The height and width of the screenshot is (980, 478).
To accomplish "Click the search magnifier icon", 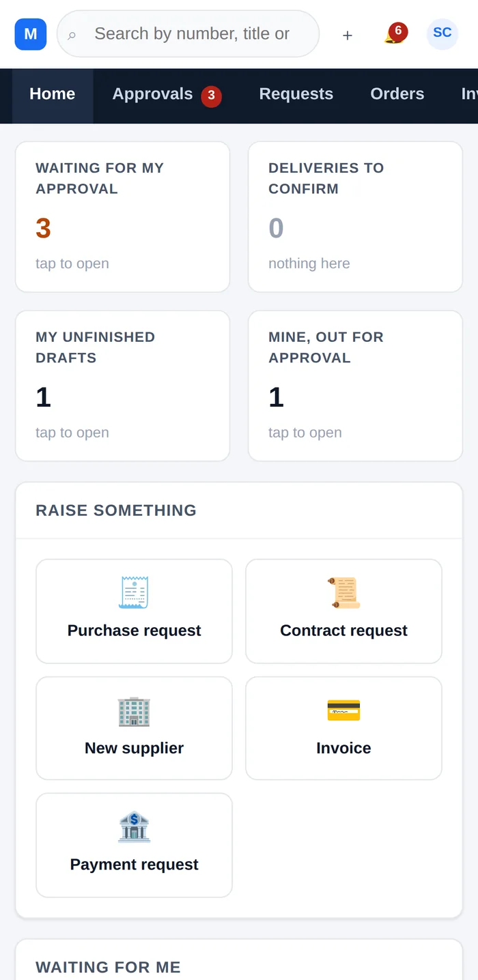I will tap(72, 35).
